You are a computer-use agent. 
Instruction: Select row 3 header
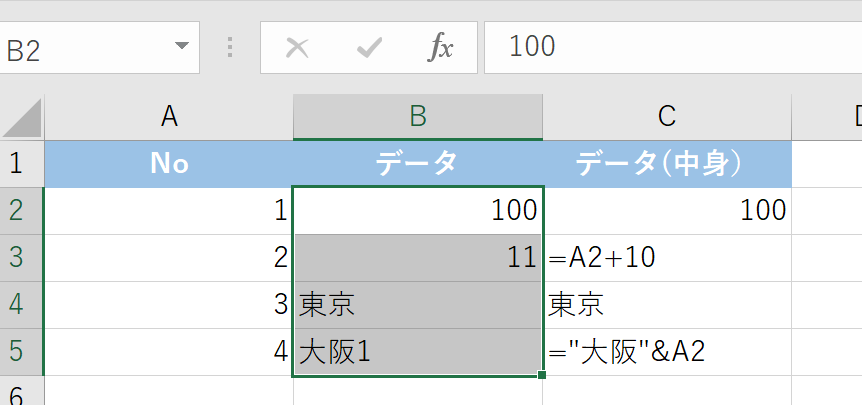click(21, 258)
